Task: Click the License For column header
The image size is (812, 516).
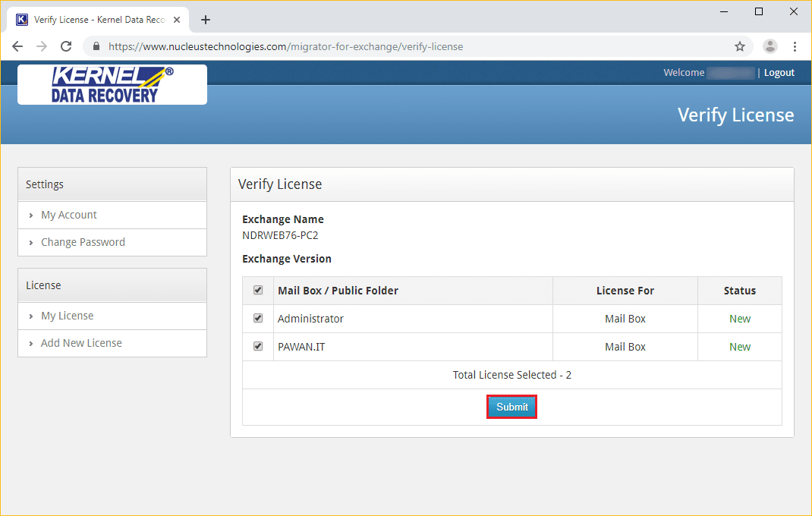Action: [x=625, y=291]
